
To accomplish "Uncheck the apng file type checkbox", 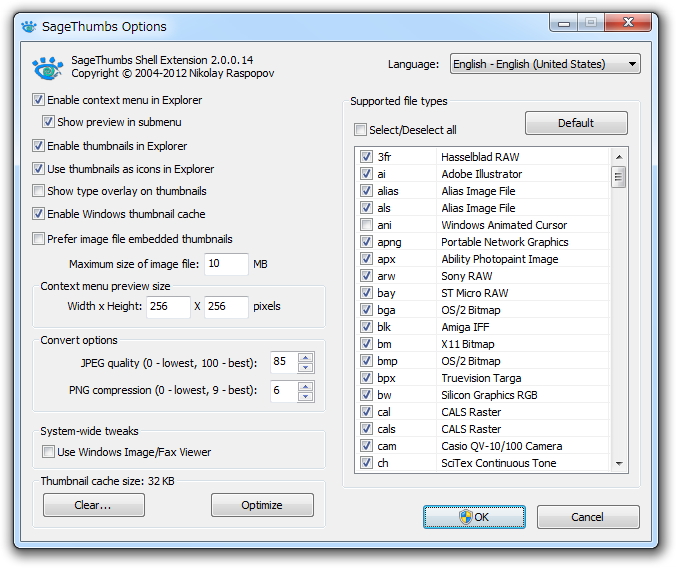I will (366, 242).
